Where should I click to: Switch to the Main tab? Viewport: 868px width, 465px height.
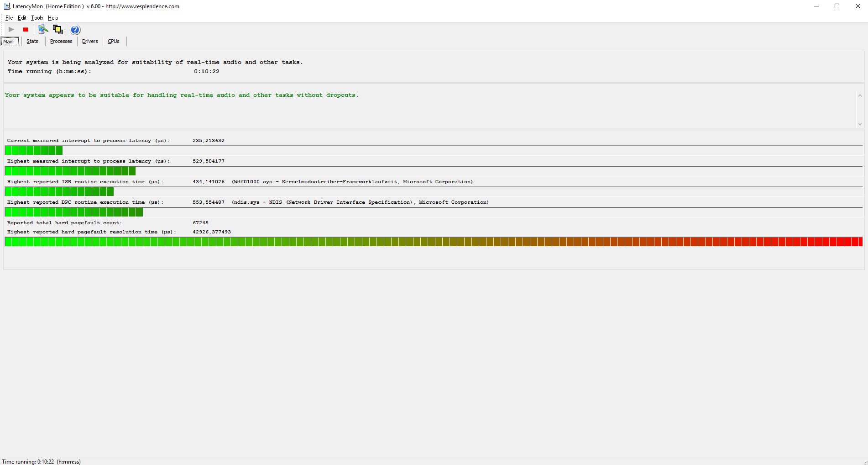pyautogui.click(x=9, y=42)
